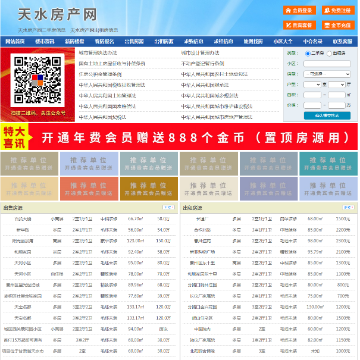Click the 2100元 rental listing price
The height and width of the screenshot is (360, 360).
[x=342, y=252]
